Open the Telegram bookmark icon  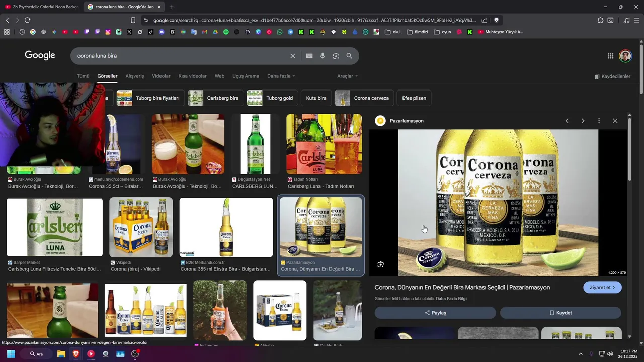click(290, 32)
